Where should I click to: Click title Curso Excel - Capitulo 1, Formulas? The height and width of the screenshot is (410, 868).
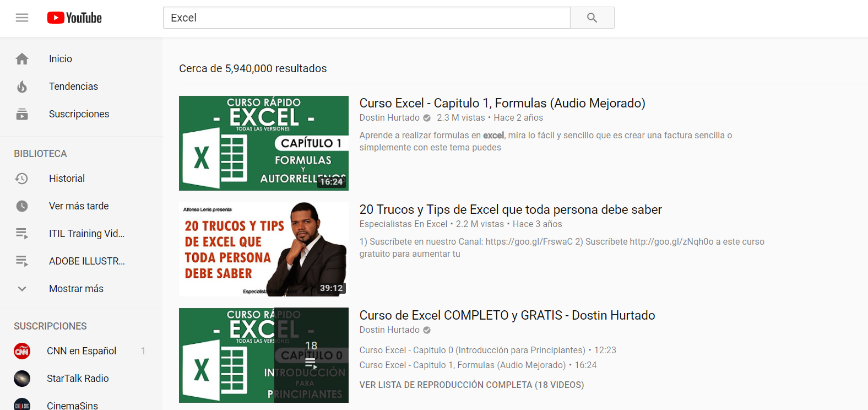(502, 103)
